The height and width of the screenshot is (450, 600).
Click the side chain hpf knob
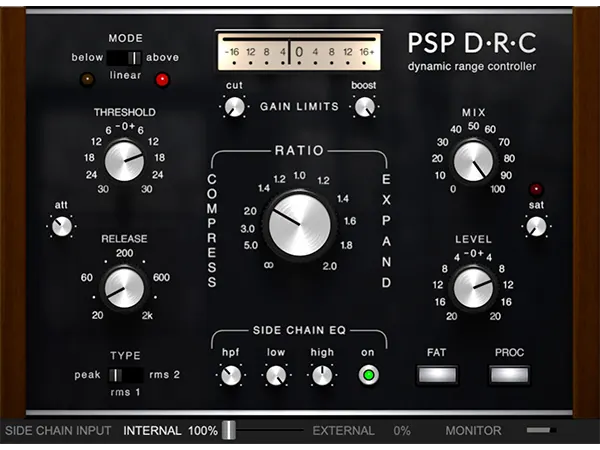(x=231, y=375)
